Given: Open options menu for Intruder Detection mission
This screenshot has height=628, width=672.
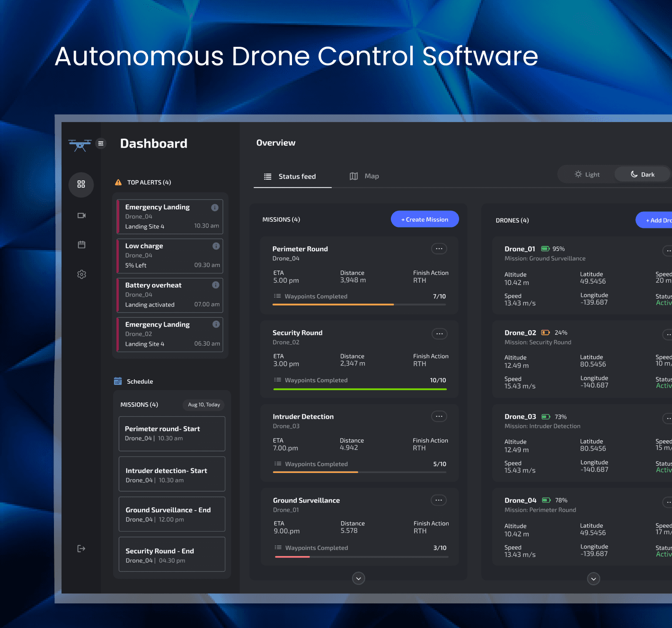Looking at the screenshot, I should click(439, 416).
